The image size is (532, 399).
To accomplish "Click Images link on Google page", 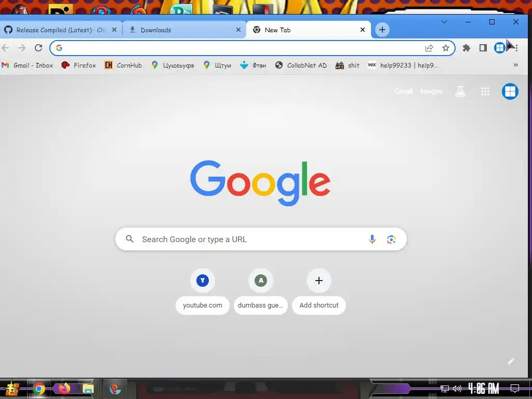I will coord(431,91).
